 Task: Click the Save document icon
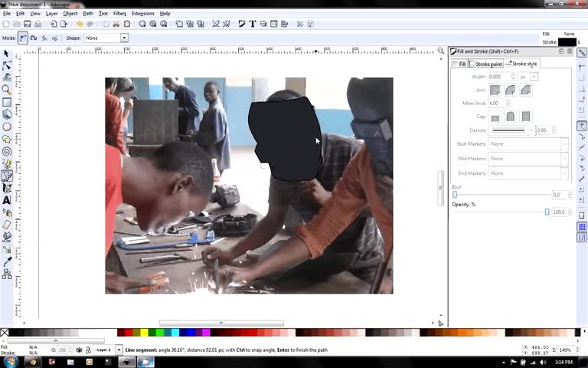(x=27, y=24)
